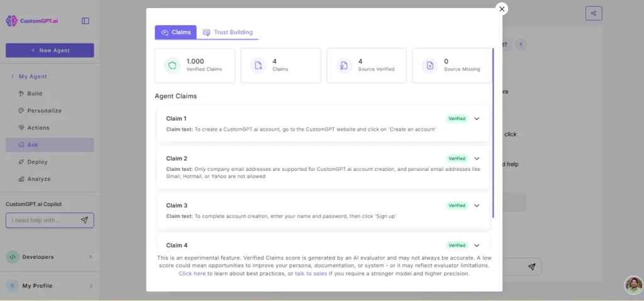Viewport: 644px width, 301px height.
Task: Click the Verified badge on Claim 1
Action: [x=457, y=119]
